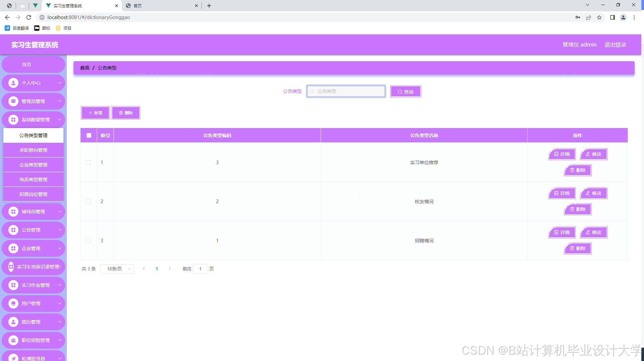Open 求职意向管理 submenu item
The image size is (644, 361).
[x=33, y=150]
